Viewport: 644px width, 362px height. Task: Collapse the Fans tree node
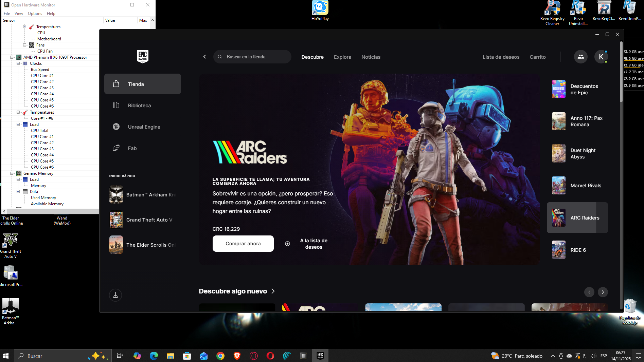click(24, 45)
